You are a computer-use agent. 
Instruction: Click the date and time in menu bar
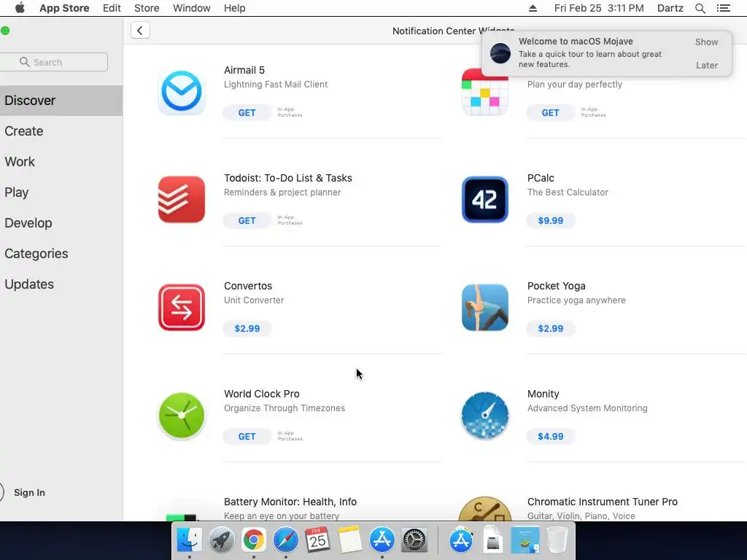click(x=599, y=8)
